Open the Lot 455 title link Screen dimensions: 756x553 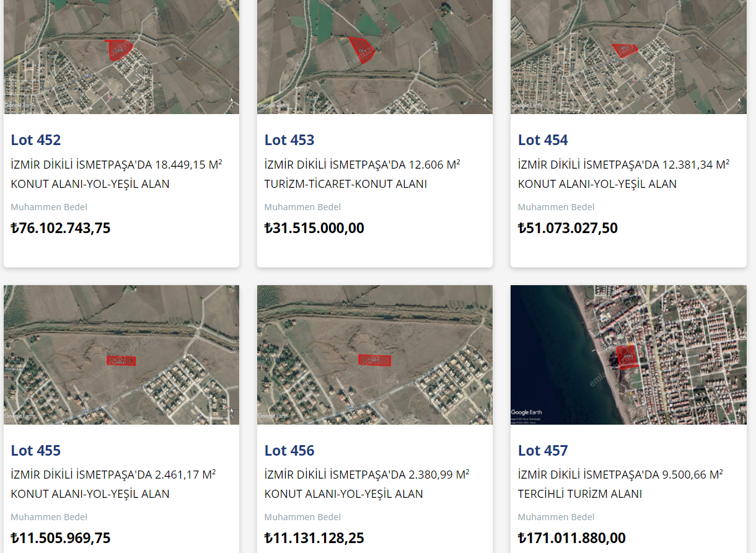(36, 451)
